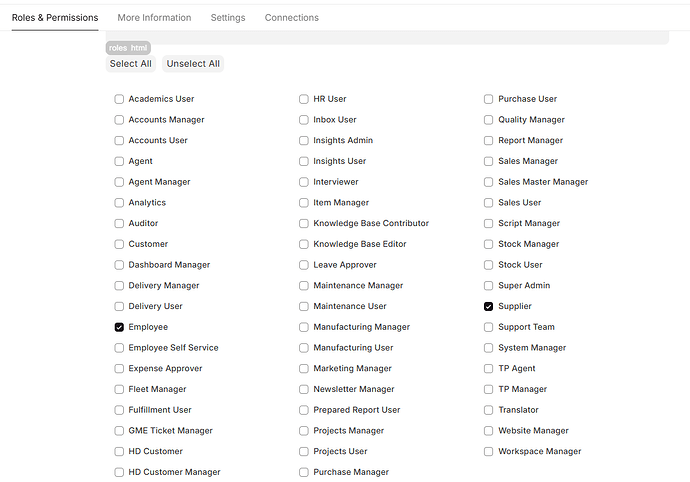
Task: Uncheck the Employee role checkbox
Action: coord(119,327)
